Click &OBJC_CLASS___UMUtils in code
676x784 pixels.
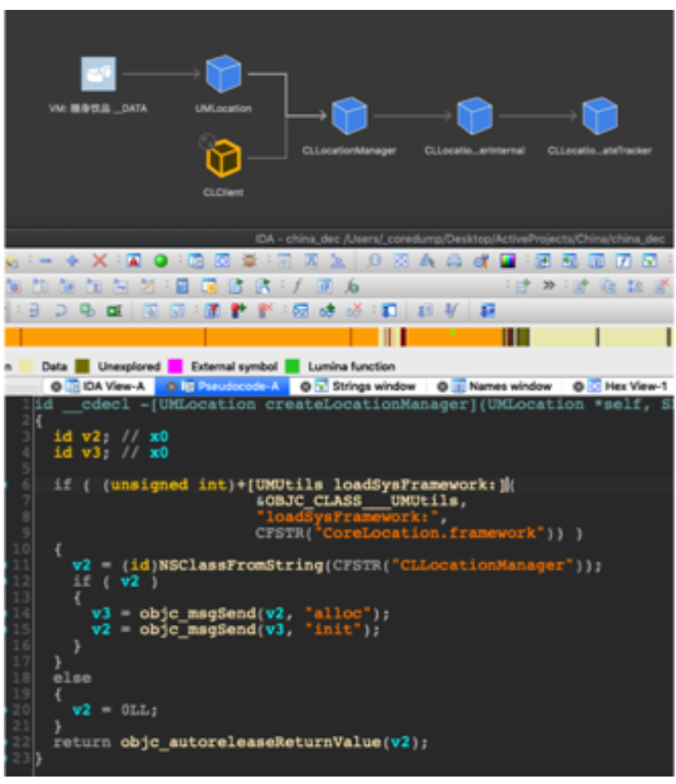(x=357, y=500)
